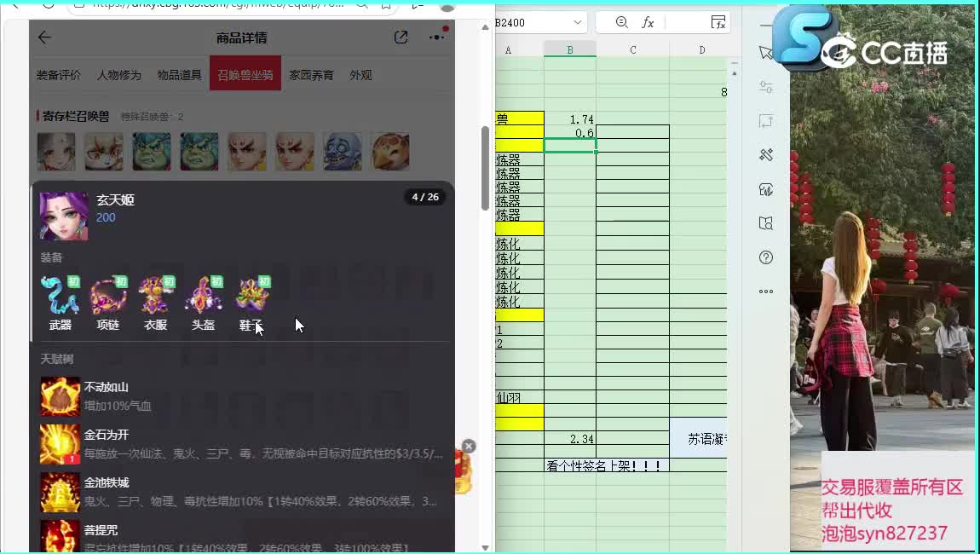
Task: Open the style gallery icon in WPS sidebar
Action: pyautogui.click(x=765, y=189)
